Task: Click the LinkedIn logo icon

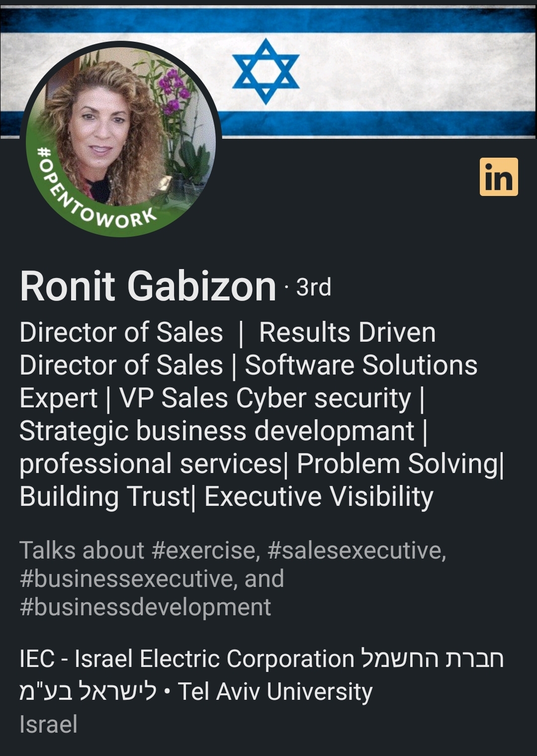Action: (x=499, y=177)
